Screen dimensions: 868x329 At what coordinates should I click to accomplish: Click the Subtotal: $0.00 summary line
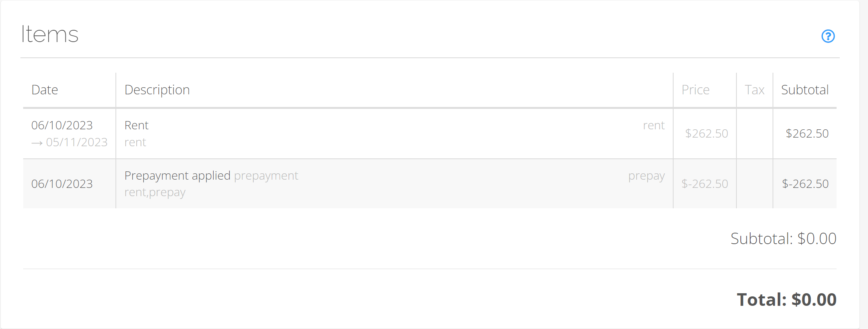click(x=783, y=239)
